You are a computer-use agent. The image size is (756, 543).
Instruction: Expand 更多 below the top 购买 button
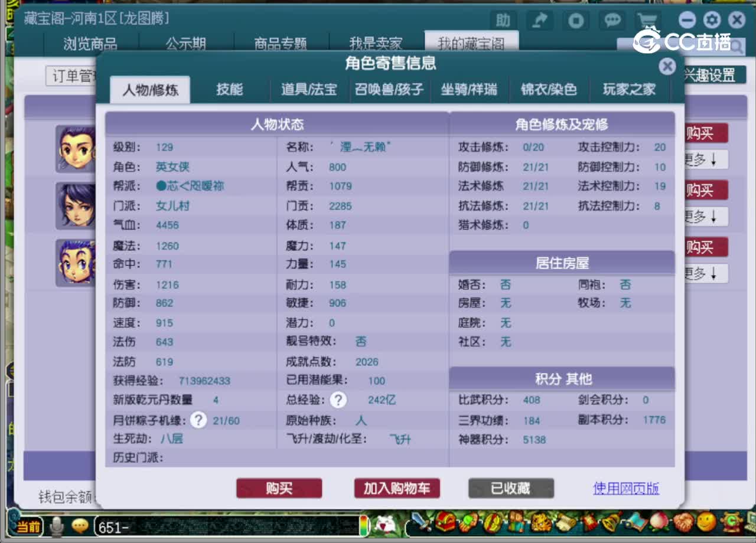tap(706, 159)
